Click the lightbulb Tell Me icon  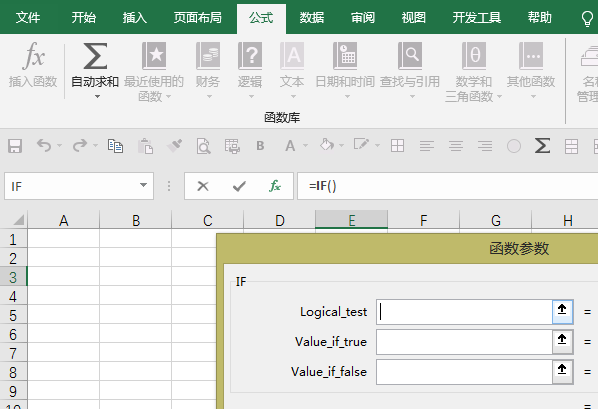tap(588, 18)
